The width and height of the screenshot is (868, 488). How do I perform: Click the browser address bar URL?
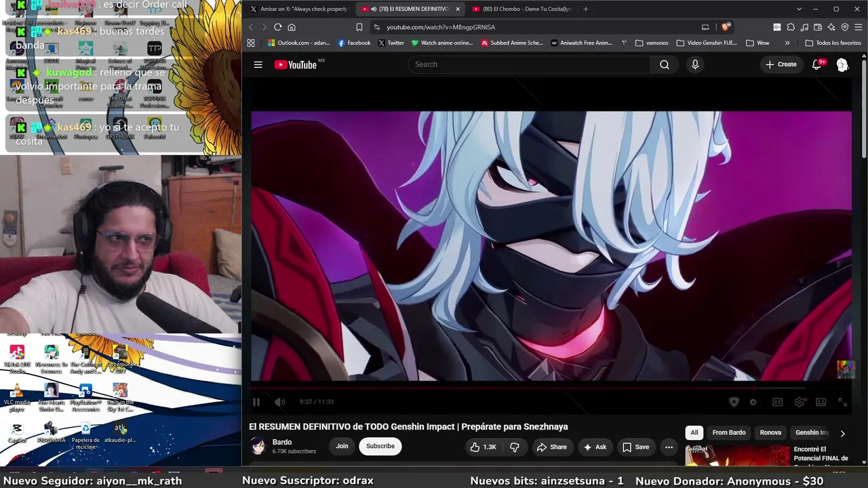[441, 27]
